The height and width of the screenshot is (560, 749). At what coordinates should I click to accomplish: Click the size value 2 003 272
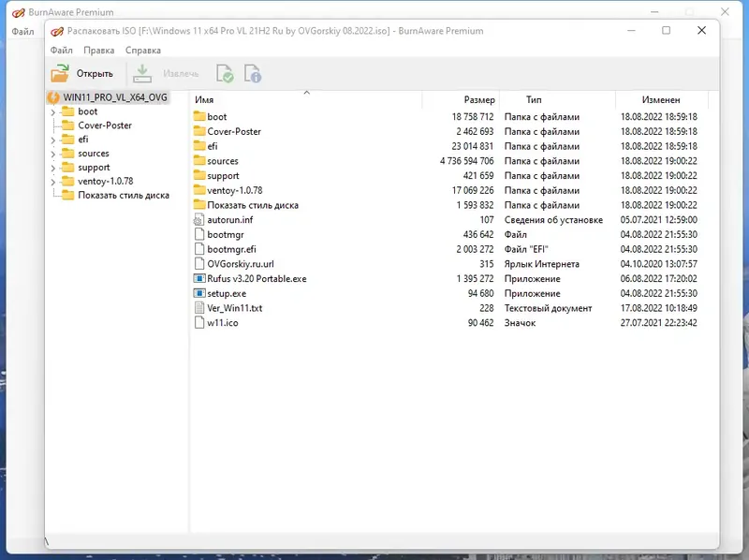tap(475, 249)
